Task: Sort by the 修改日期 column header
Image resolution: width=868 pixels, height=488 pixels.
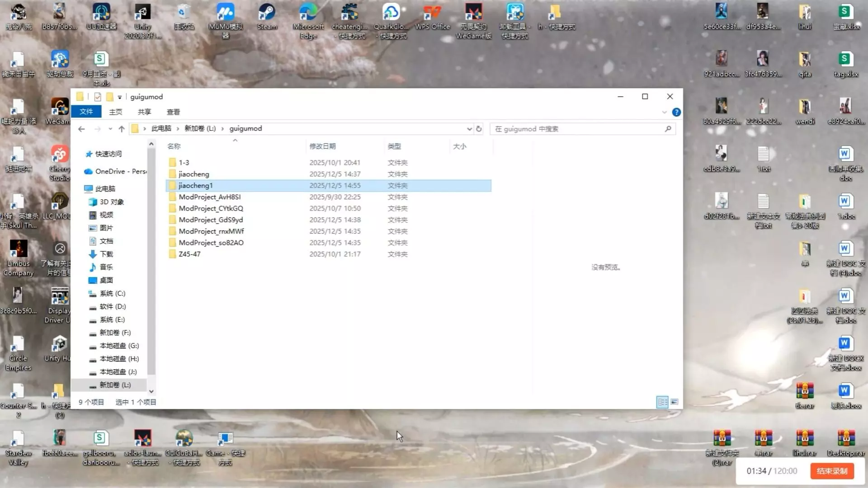Action: [x=322, y=146]
